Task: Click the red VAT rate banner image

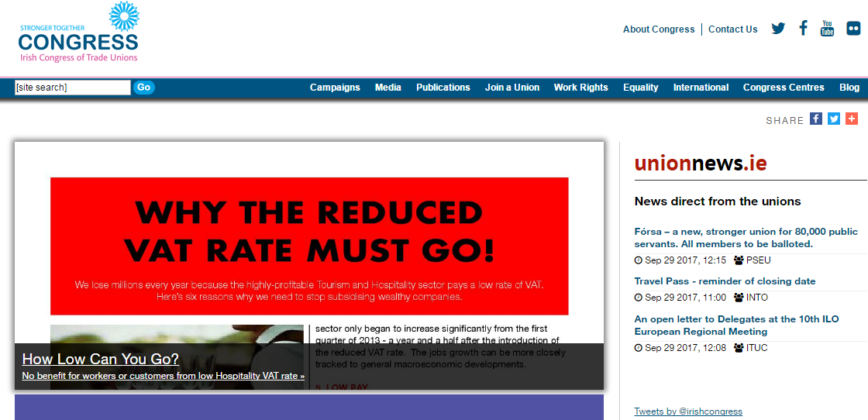Action: click(x=309, y=246)
